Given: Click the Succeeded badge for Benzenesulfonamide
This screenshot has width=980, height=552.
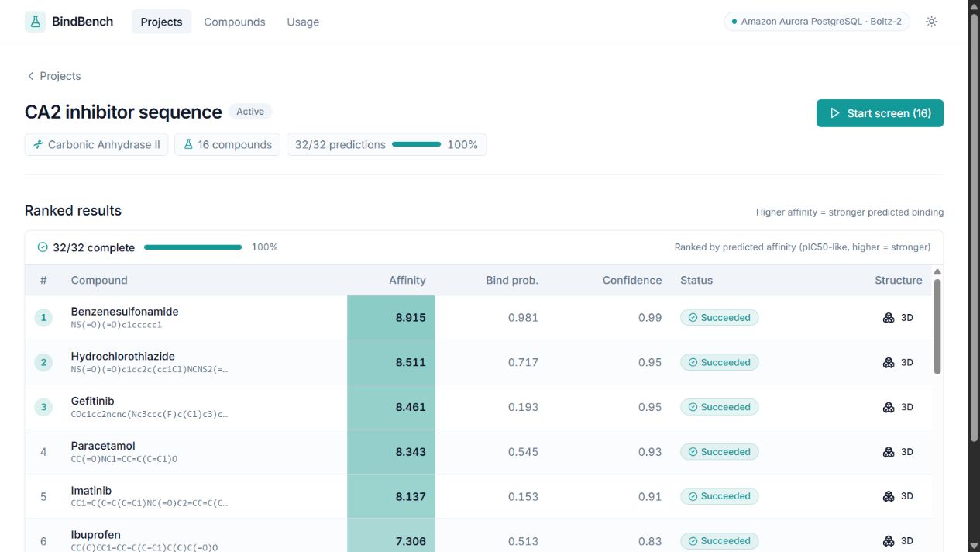Looking at the screenshot, I should point(719,317).
